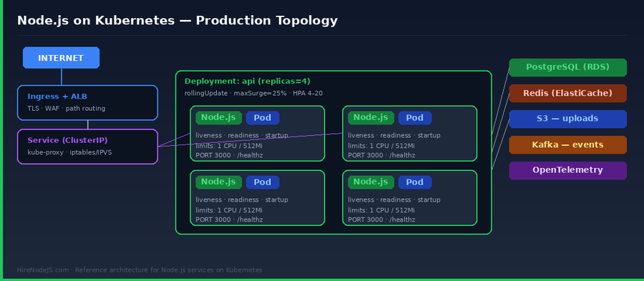Click the 'Deployment: api (replicas=4)' label
Viewport: 644px width, 281px height.
point(248,82)
